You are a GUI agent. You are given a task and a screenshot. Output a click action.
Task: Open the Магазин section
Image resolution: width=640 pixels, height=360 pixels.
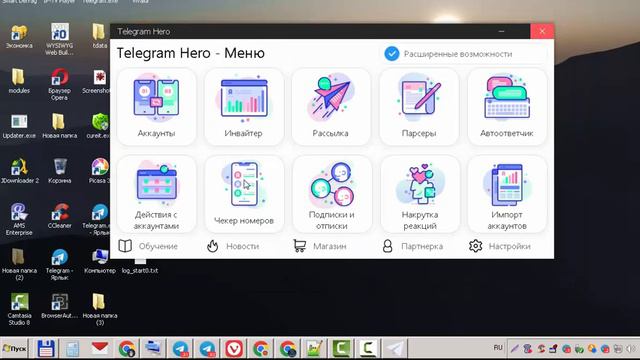pos(320,246)
